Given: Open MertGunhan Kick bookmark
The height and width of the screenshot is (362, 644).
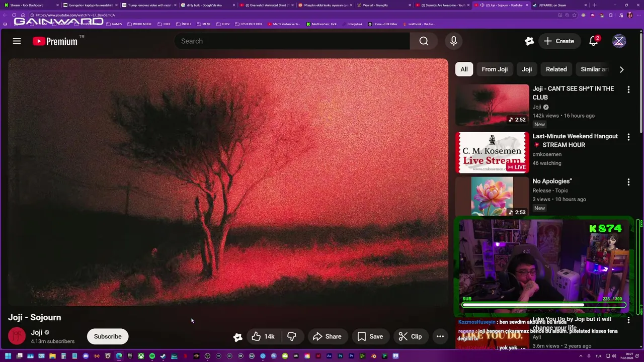Looking at the screenshot, I should [321, 24].
